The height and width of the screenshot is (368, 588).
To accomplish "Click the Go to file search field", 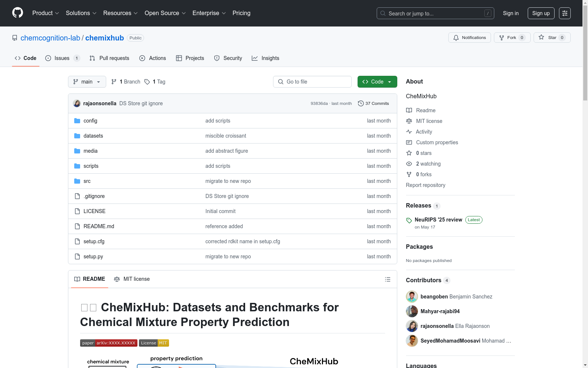I will point(312,82).
